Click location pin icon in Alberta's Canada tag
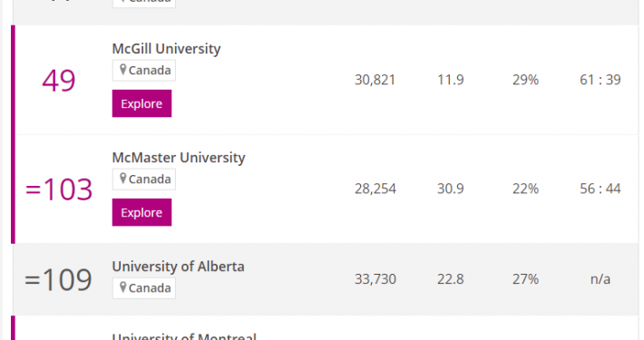 tap(122, 287)
